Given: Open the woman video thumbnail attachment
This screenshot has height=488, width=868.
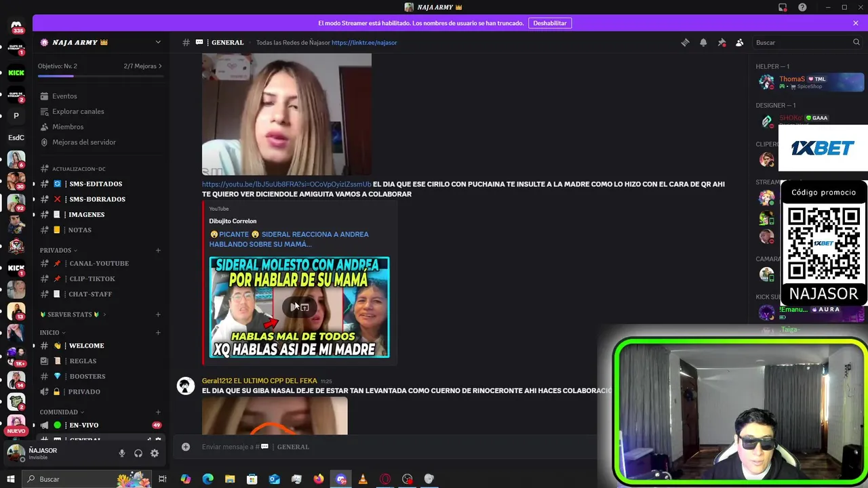Looking at the screenshot, I should [287, 114].
